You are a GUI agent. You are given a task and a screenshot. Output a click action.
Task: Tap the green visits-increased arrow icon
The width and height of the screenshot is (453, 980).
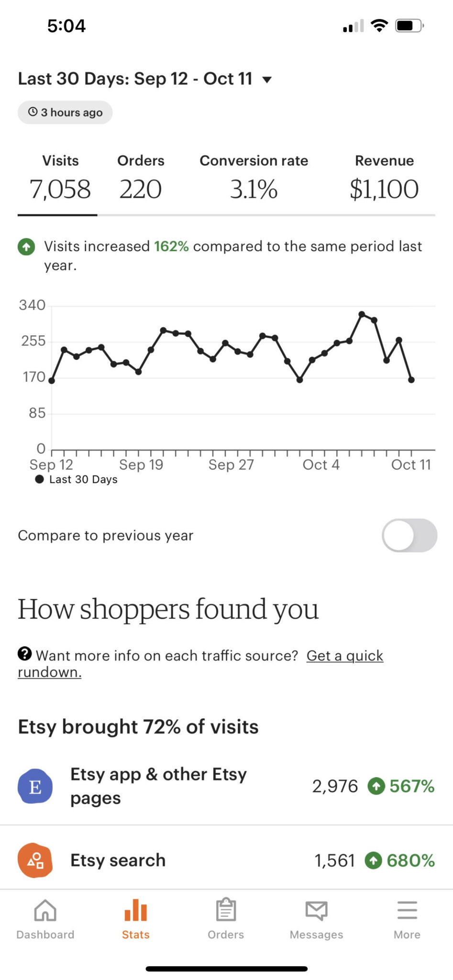tap(26, 247)
